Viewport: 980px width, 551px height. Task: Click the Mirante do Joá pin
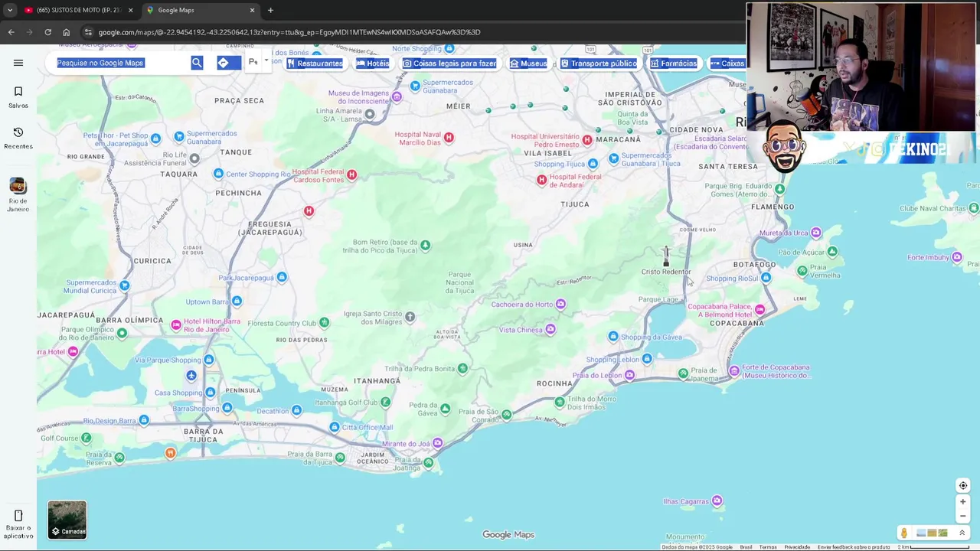click(x=437, y=443)
